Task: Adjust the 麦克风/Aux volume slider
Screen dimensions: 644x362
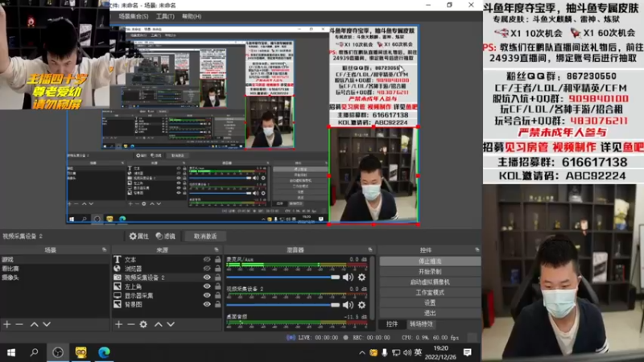Action: (x=283, y=278)
